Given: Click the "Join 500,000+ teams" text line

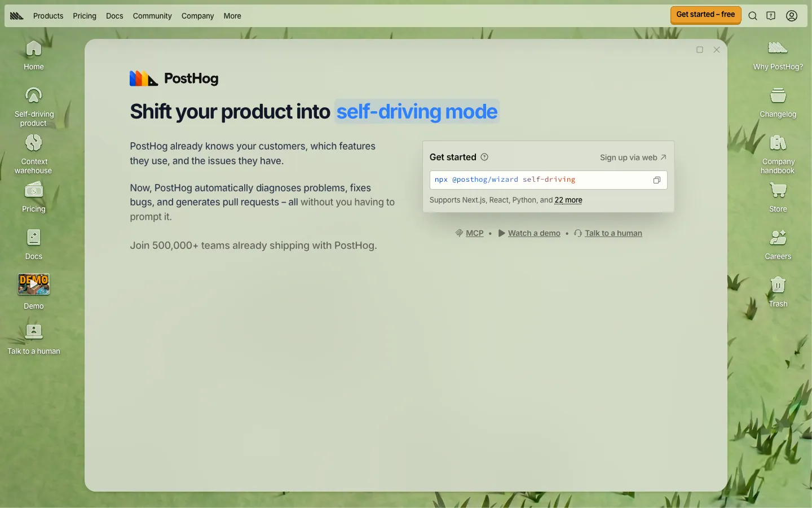Looking at the screenshot, I should click(x=253, y=246).
